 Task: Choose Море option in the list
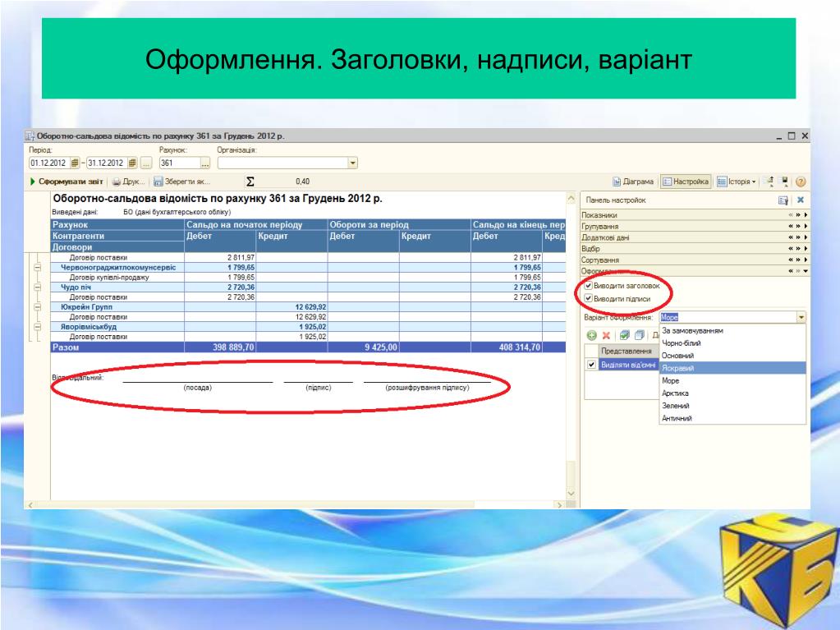[x=732, y=380]
